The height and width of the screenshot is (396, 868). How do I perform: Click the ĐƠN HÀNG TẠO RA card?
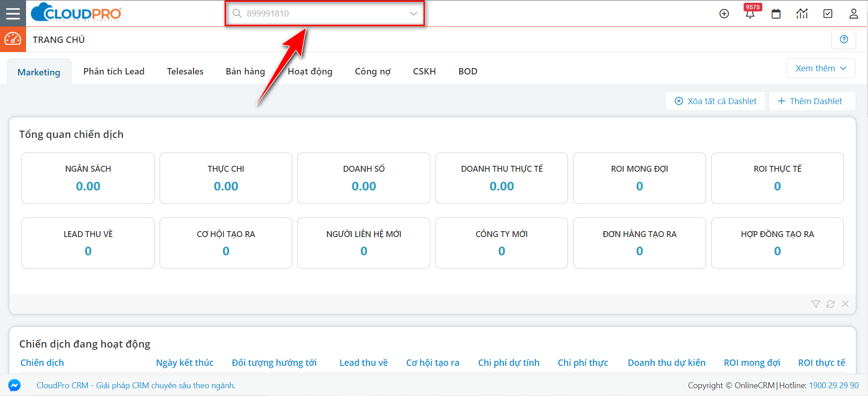(639, 243)
